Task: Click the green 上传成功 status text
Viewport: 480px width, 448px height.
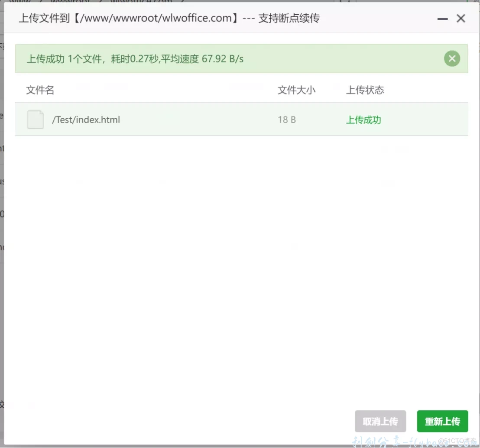Action: pos(363,120)
